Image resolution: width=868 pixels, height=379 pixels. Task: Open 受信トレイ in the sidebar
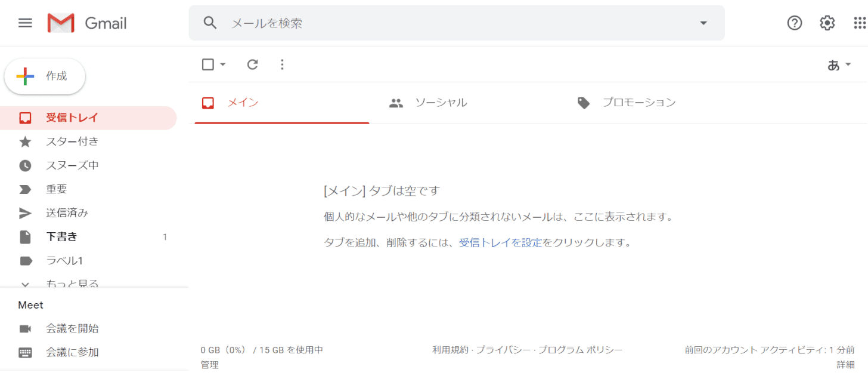coord(88,118)
